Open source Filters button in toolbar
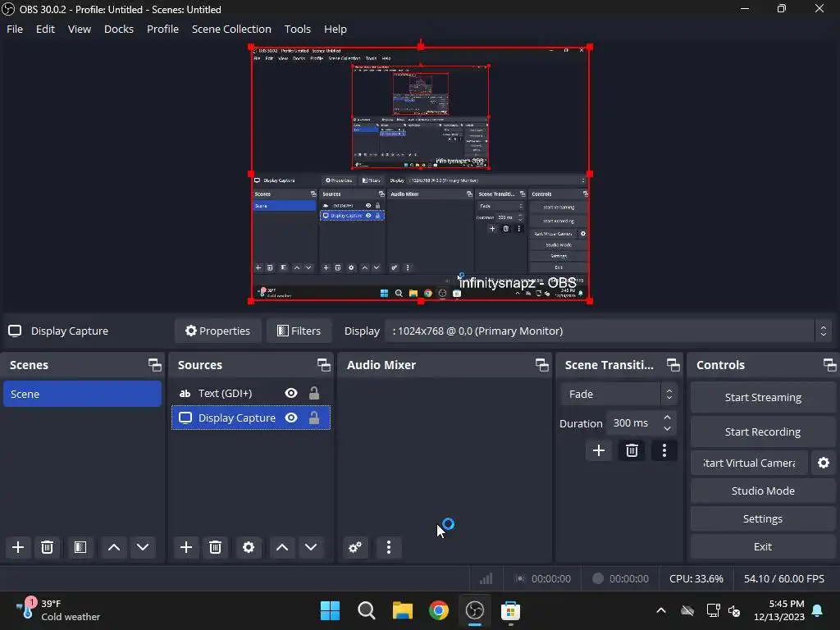This screenshot has height=630, width=840. pos(299,331)
